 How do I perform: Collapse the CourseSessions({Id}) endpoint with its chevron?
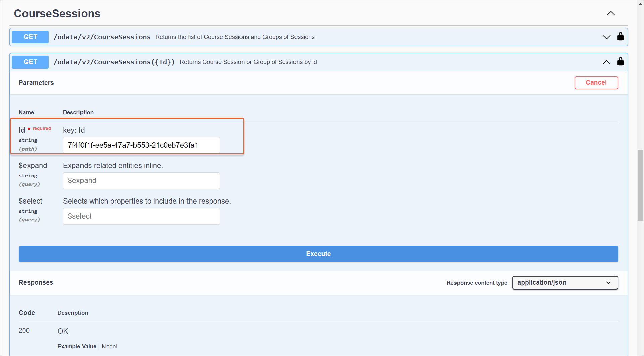[x=606, y=62]
